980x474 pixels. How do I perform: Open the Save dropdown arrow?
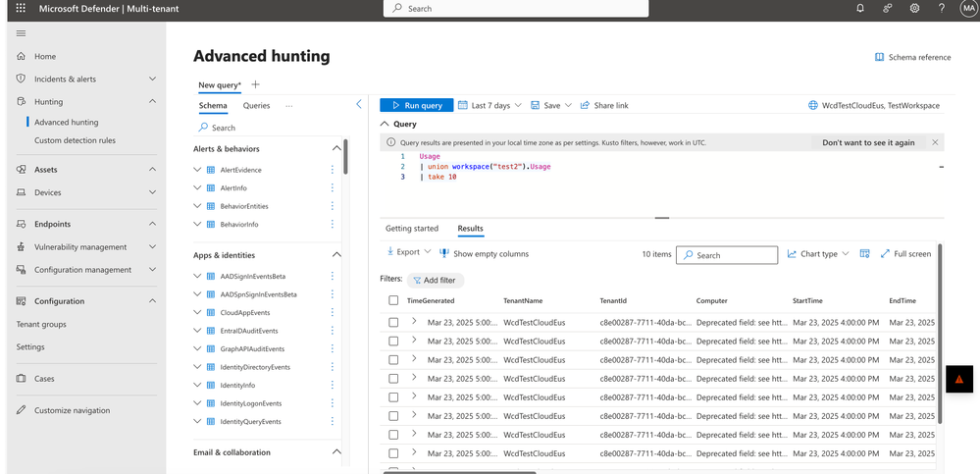pyautogui.click(x=568, y=106)
